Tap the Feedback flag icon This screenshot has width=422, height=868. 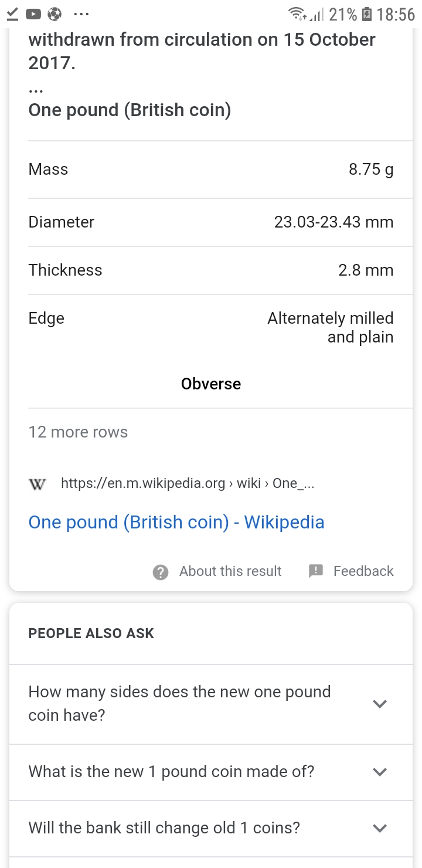pos(316,571)
